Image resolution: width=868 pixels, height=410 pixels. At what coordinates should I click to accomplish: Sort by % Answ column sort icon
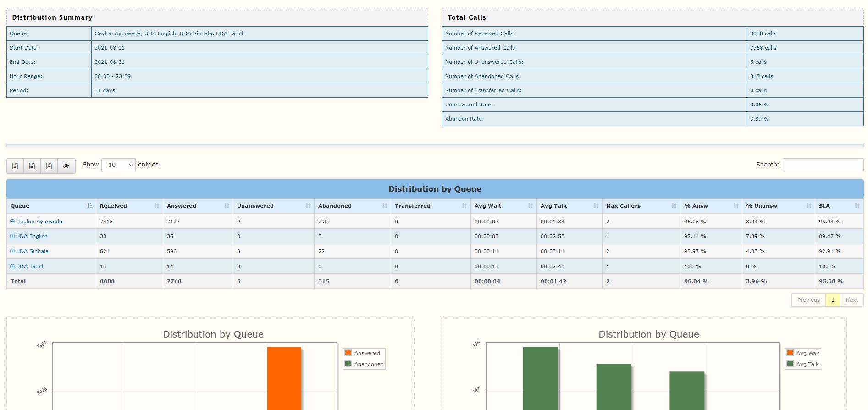735,206
